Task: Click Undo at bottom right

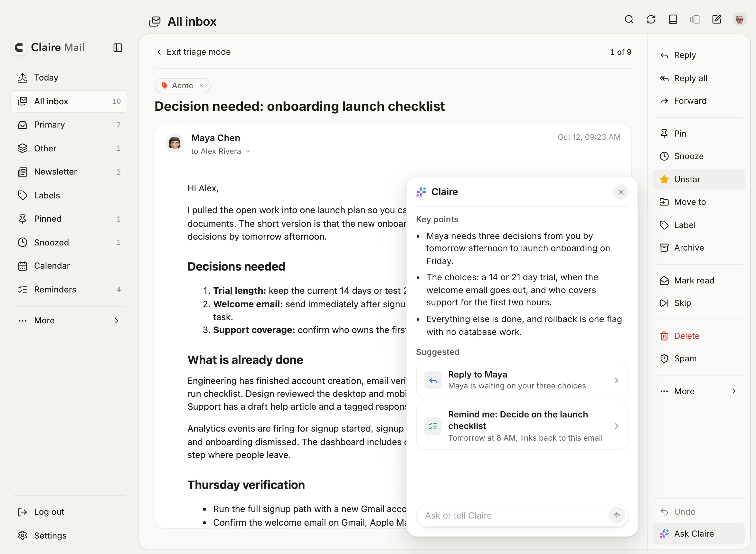Action: tap(699, 512)
